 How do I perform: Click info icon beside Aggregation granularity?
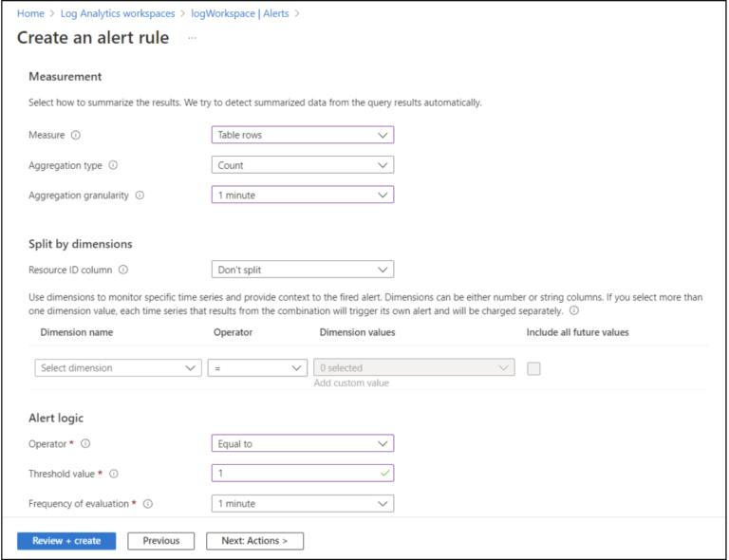click(x=140, y=196)
